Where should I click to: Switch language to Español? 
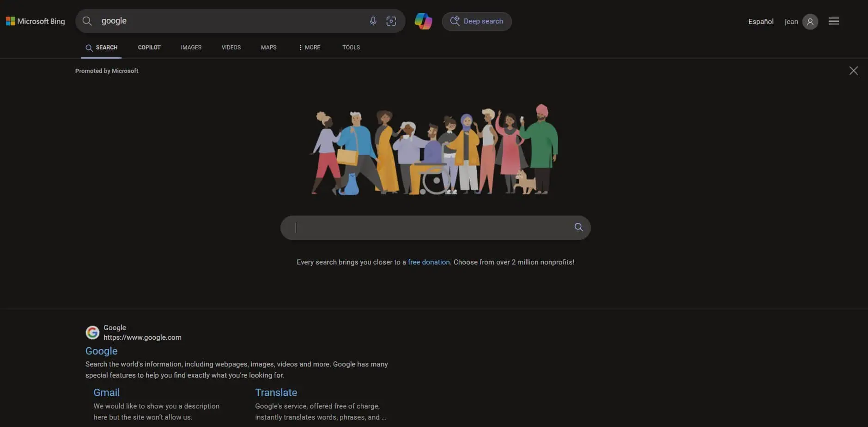(x=760, y=22)
